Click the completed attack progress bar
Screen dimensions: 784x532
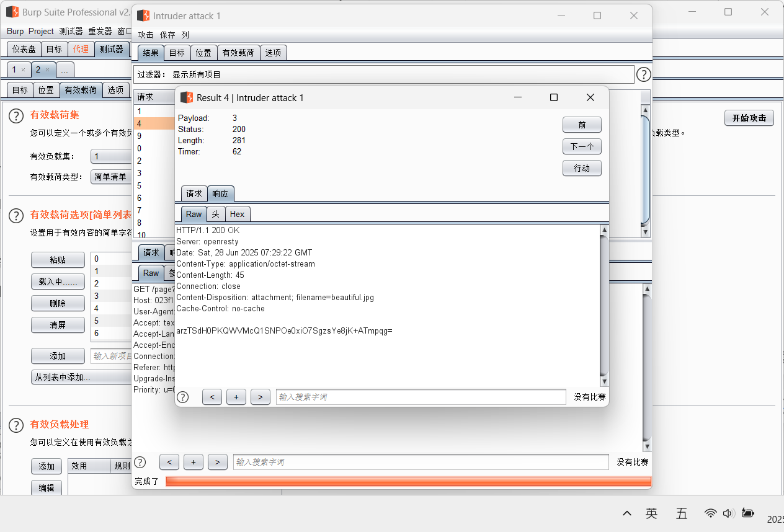[408, 481]
